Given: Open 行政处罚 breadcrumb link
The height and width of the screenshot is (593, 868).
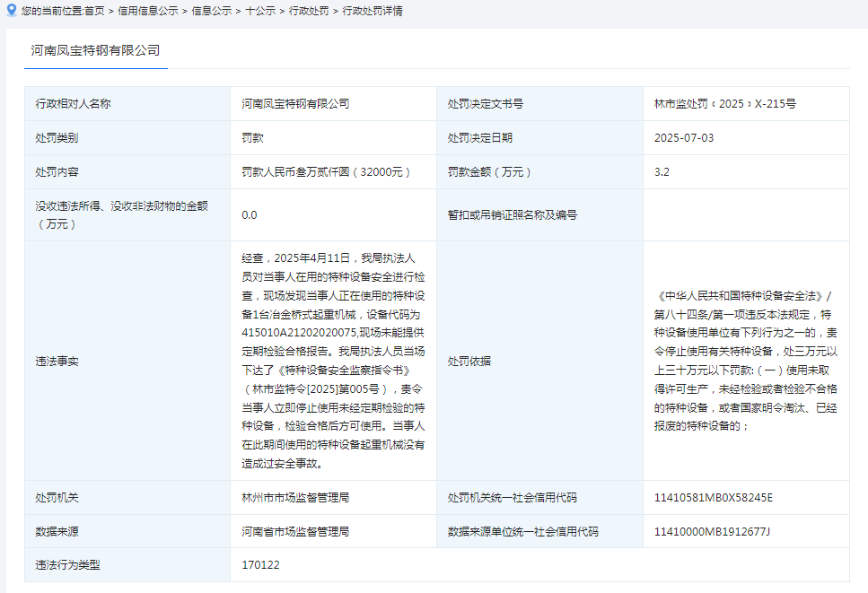Looking at the screenshot, I should pyautogui.click(x=309, y=11).
